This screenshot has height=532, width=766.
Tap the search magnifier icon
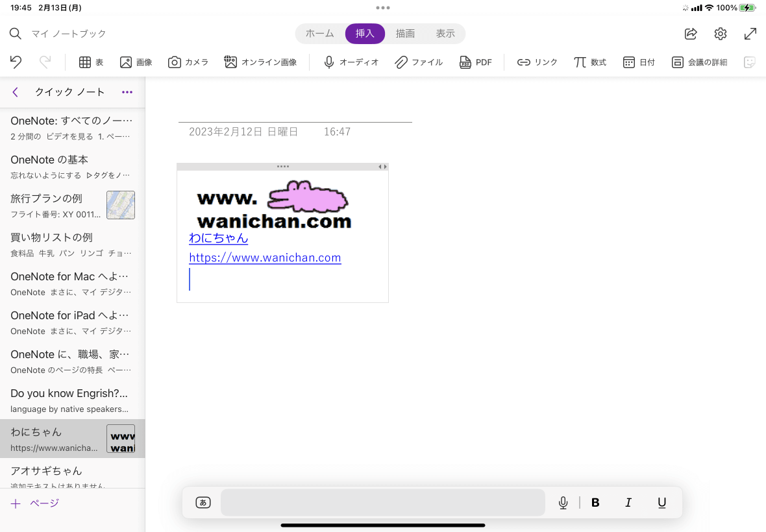[x=16, y=34]
